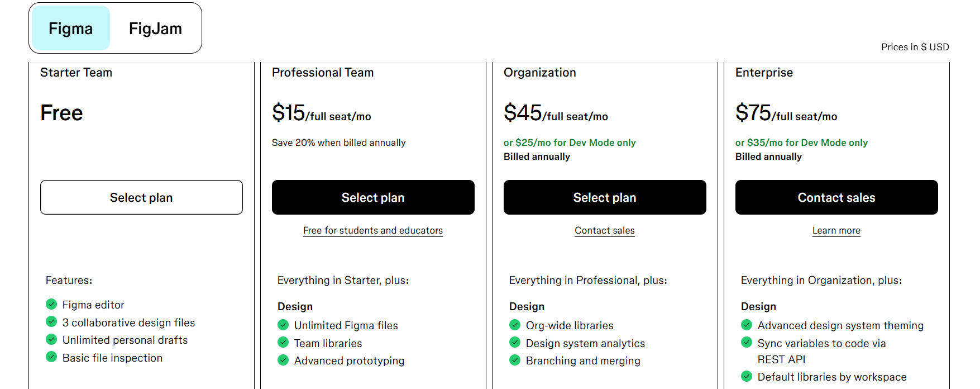Click checkmark next to Team libraries

point(283,342)
